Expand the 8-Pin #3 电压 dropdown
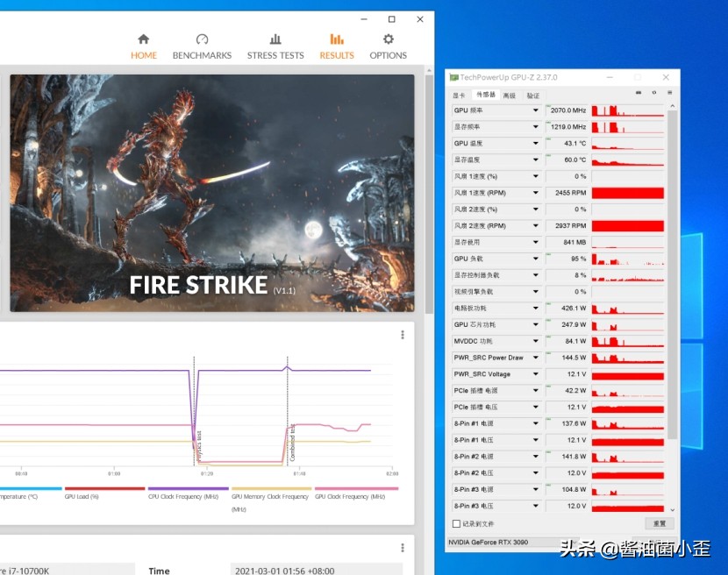 535,506
